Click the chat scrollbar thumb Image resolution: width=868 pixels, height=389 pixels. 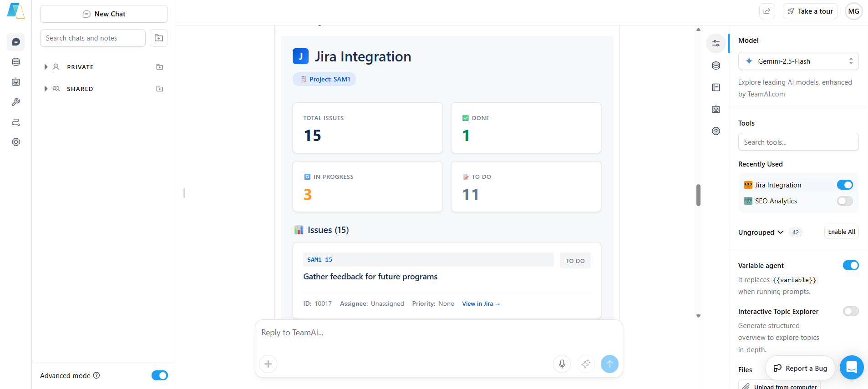point(698,195)
